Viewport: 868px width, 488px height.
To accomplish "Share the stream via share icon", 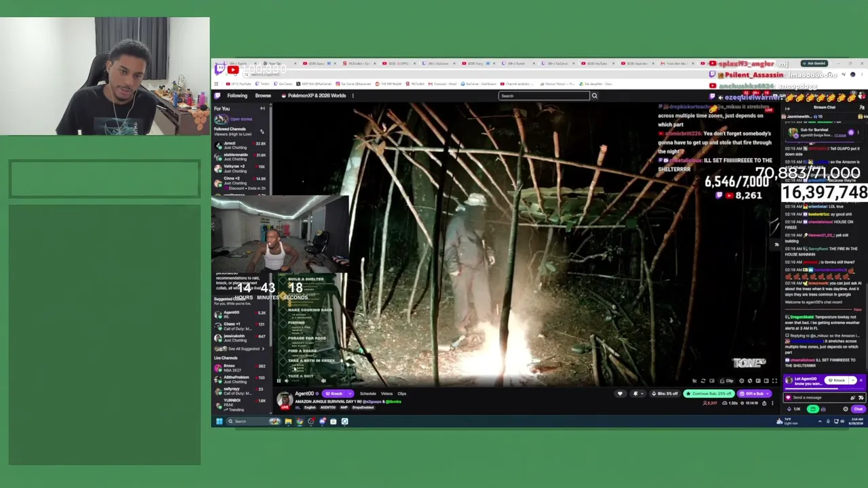I will point(764,403).
